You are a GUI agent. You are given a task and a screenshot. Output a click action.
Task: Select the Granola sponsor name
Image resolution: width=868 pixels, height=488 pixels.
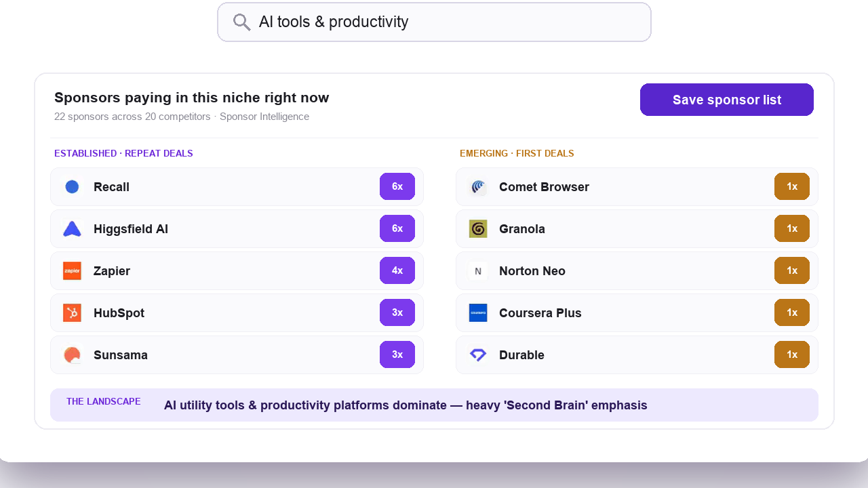pos(522,229)
